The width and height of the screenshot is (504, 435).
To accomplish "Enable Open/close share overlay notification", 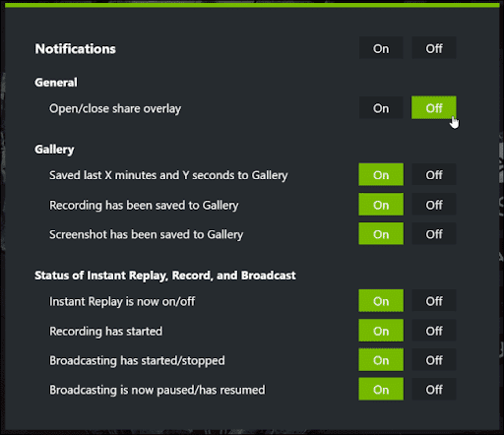I will 381,107.
